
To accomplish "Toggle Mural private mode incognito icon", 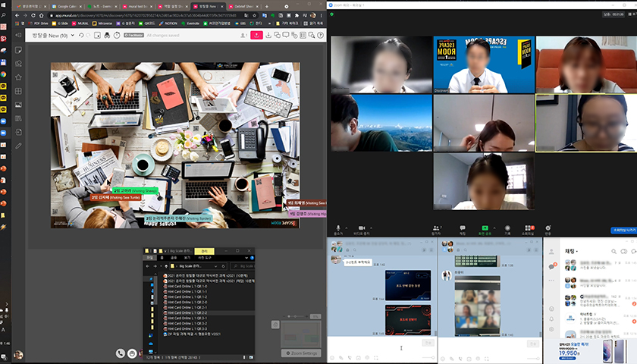I will tap(107, 36).
